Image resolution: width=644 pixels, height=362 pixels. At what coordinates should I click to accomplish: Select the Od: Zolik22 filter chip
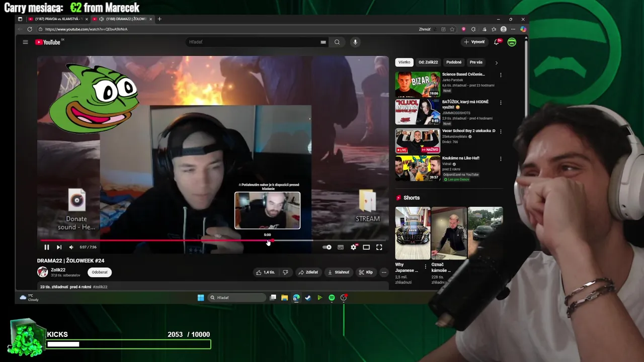(428, 62)
